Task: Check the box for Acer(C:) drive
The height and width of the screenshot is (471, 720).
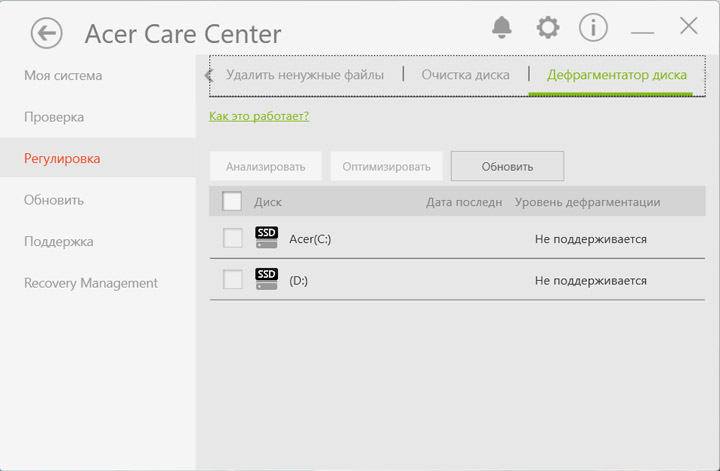Action: (232, 238)
